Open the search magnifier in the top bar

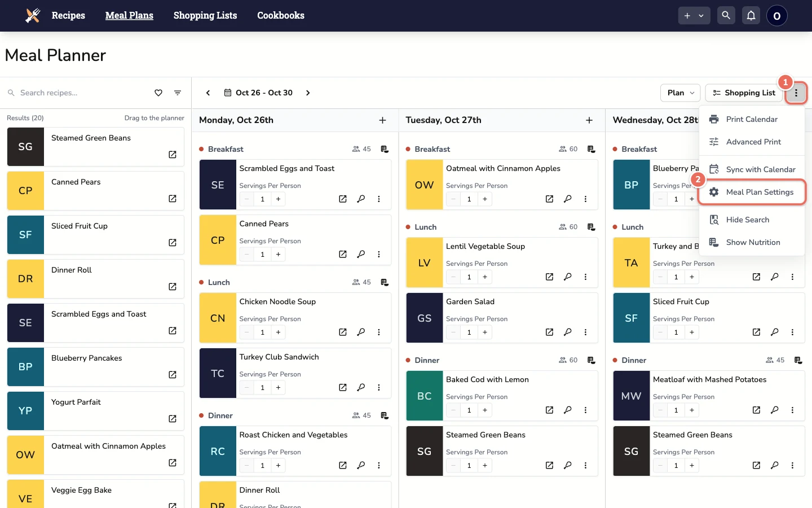(726, 16)
